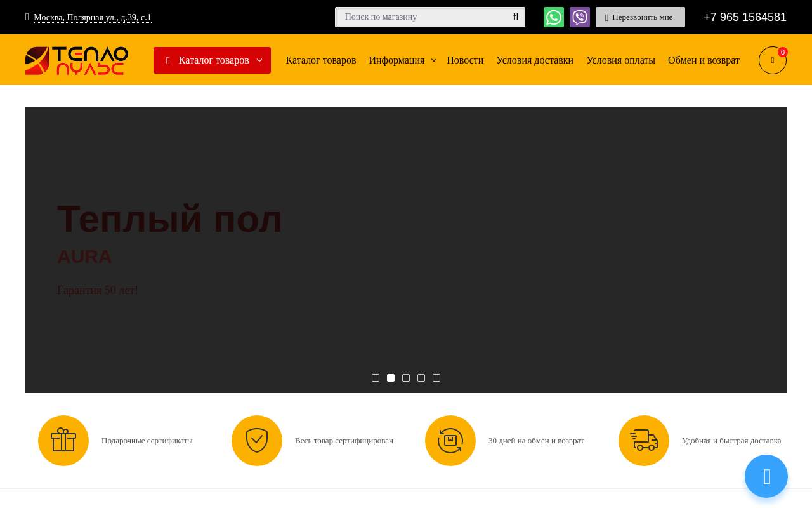Click the cart item count badge
Viewport: 812px width, 508px height.
tap(783, 52)
